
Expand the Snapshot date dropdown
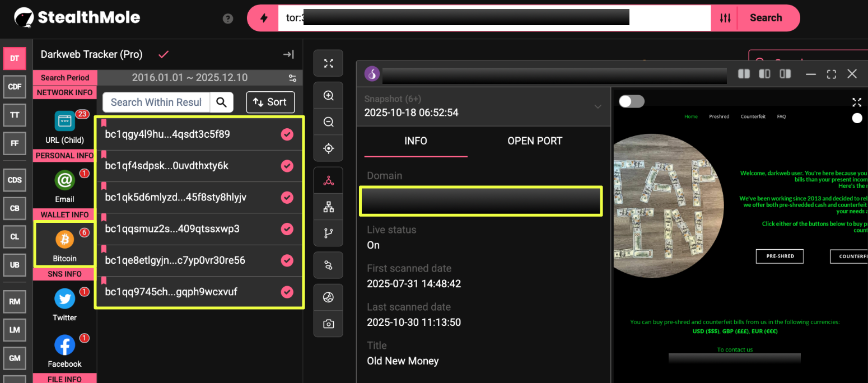(x=598, y=106)
